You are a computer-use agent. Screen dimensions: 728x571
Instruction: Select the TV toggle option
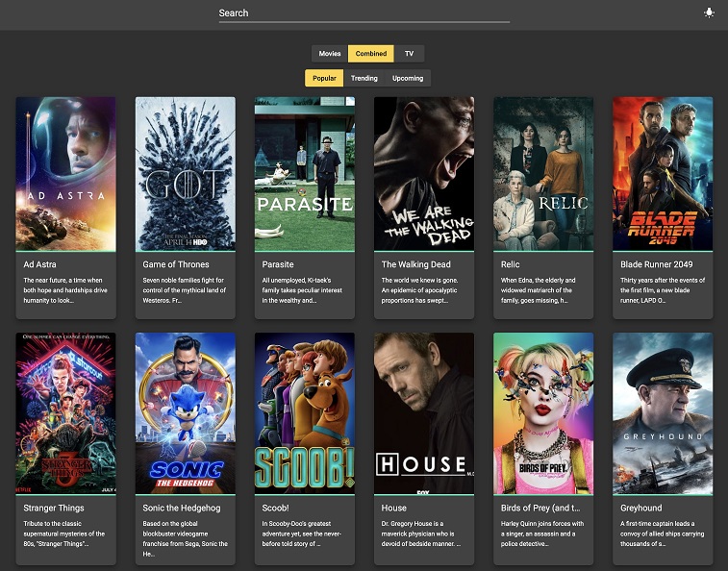[x=409, y=54]
